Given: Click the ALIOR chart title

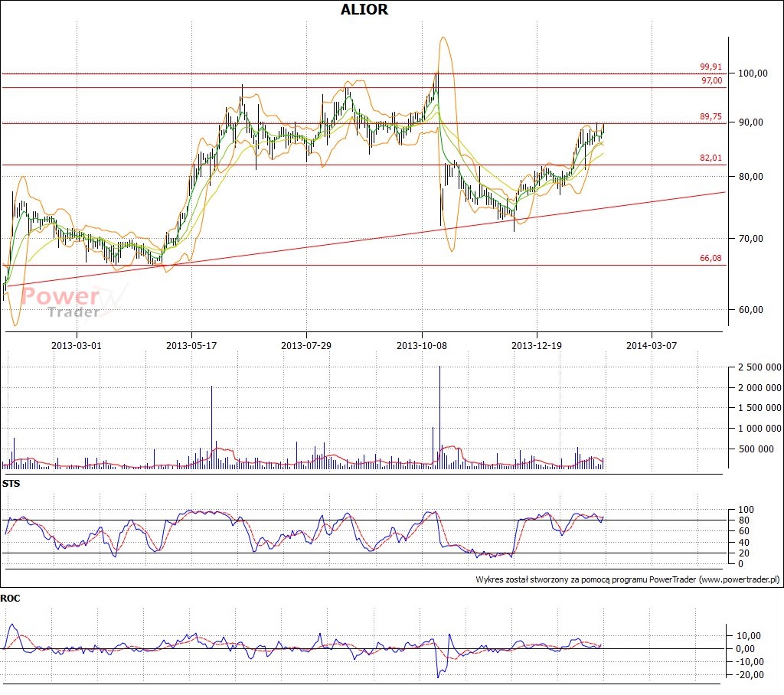Looking at the screenshot, I should (x=364, y=9).
